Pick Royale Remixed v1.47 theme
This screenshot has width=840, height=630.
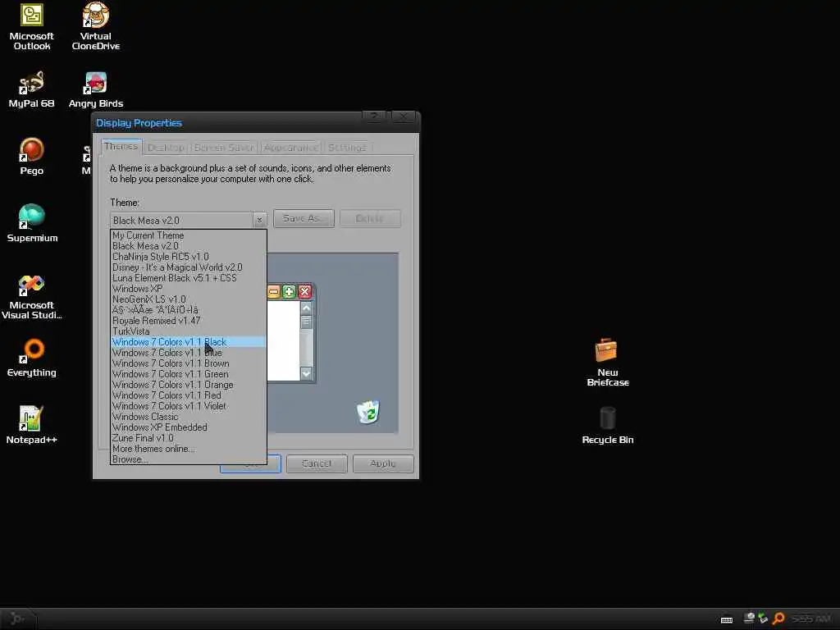(x=188, y=321)
